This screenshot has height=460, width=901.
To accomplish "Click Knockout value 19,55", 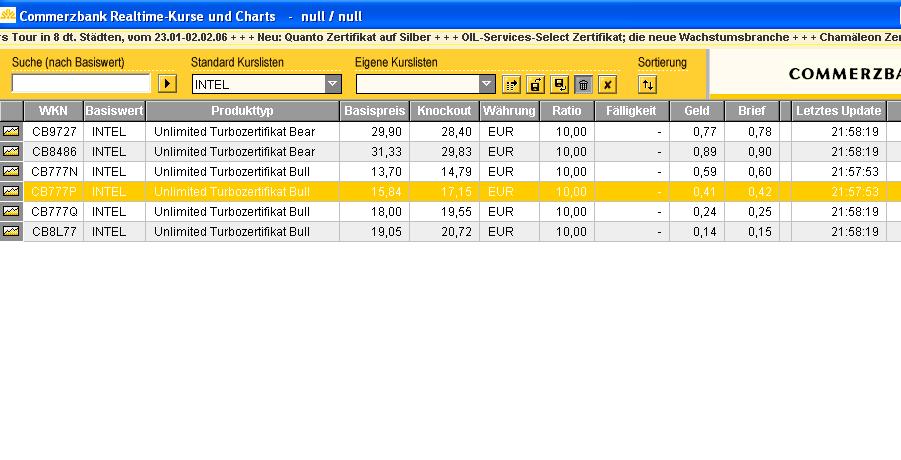I will [456, 211].
